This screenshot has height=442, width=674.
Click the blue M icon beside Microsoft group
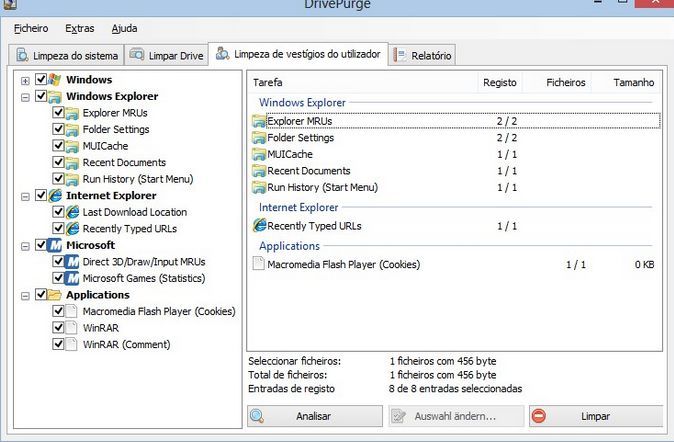point(55,245)
